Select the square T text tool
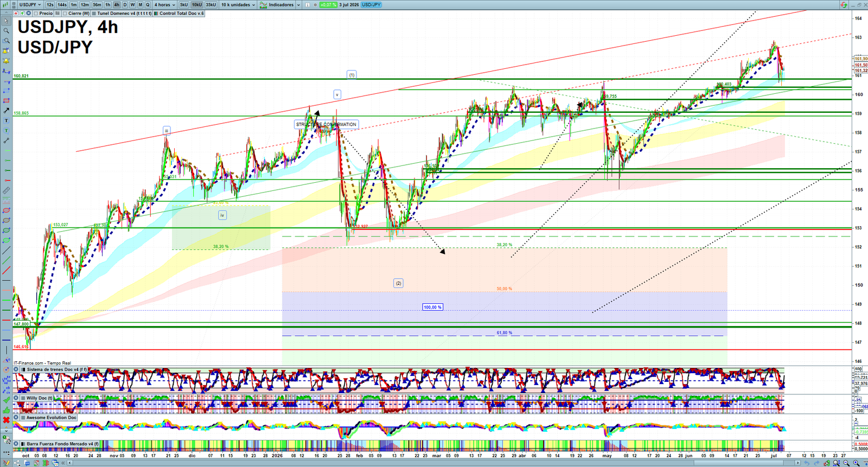The height and width of the screenshot is (467, 868). click(6, 120)
